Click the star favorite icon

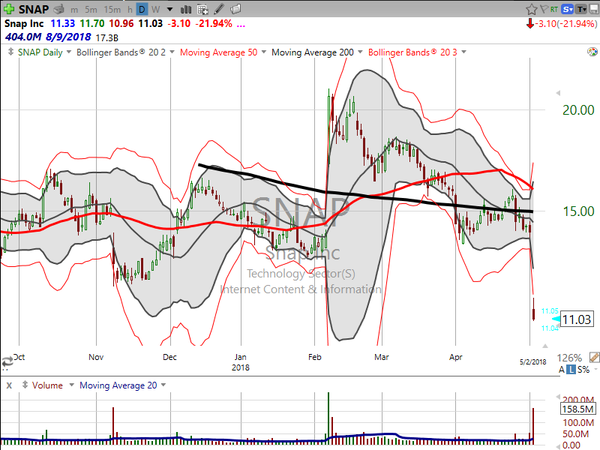[531, 9]
